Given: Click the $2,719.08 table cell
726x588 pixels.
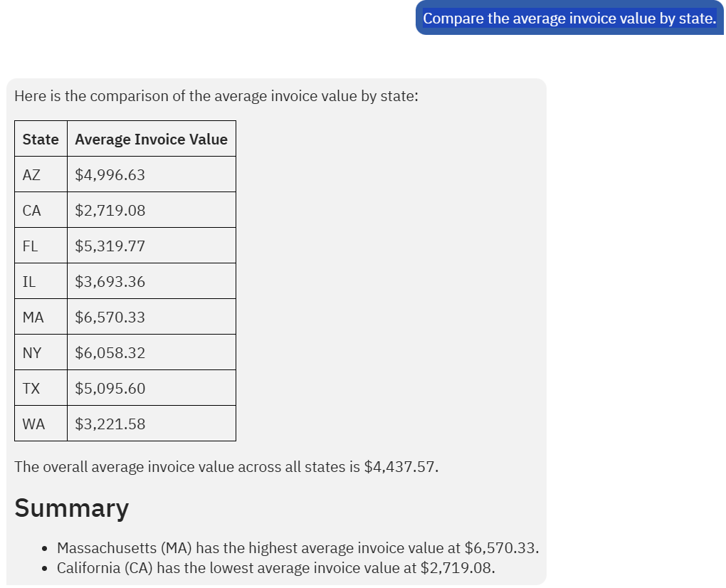Looking at the screenshot, I should tap(110, 211).
